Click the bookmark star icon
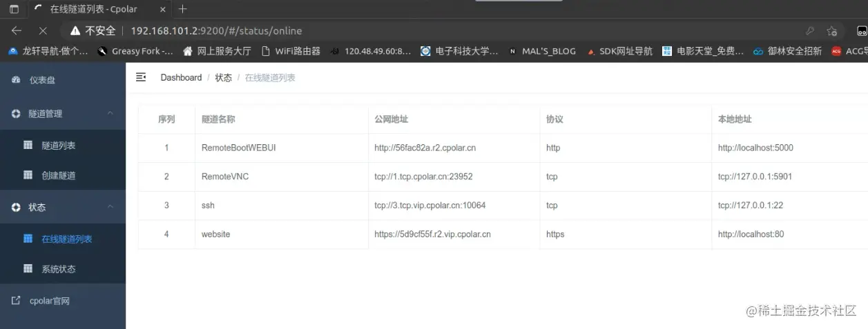 [x=832, y=30]
